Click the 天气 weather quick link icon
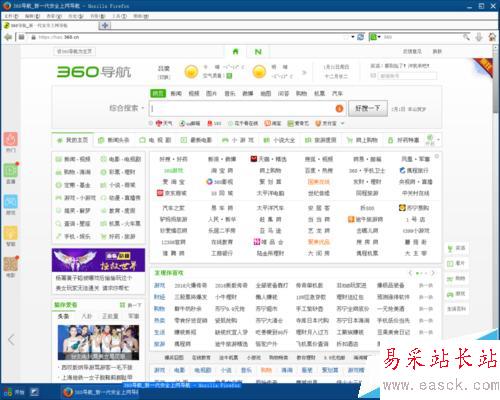 click(x=159, y=123)
